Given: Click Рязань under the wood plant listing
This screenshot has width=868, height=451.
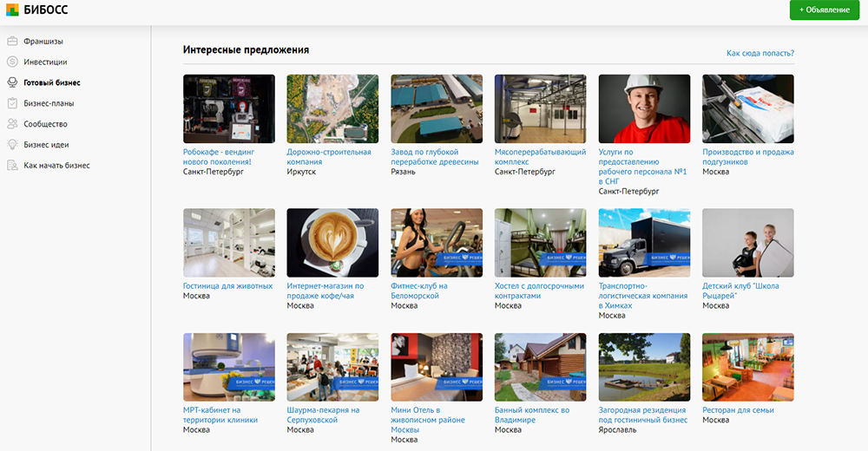Looking at the screenshot, I should pos(403,172).
